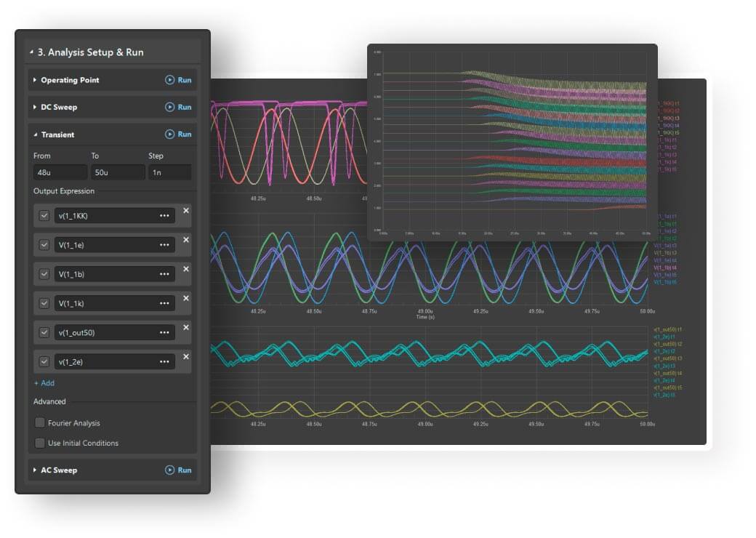Uncheck the V(1_1b) expression checkbox
This screenshot has height=538, width=756.
click(x=44, y=274)
